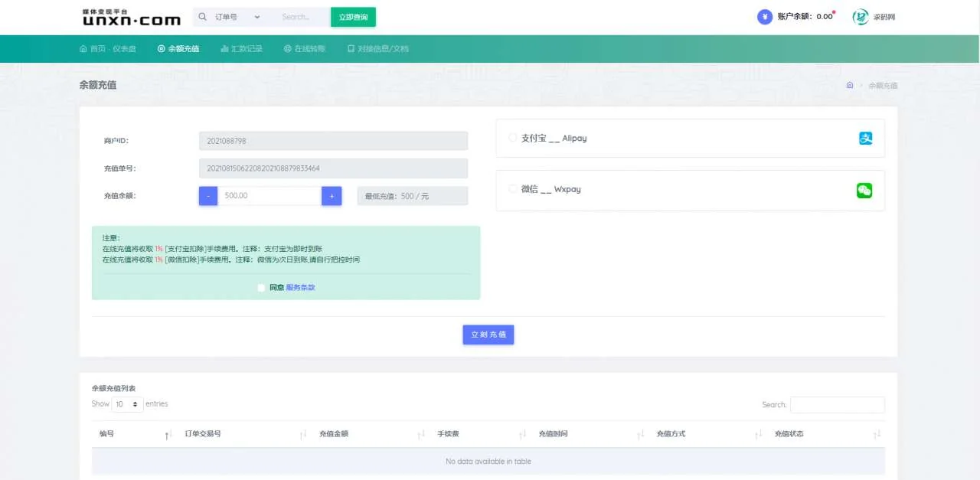The width and height of the screenshot is (980, 480).
Task: Open the 对接信息/文档 menu item
Action: (379, 47)
